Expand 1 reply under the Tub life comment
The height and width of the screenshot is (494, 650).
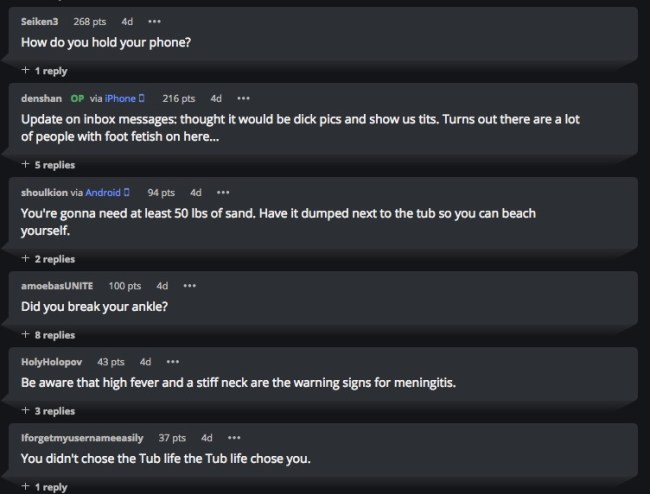[44, 486]
